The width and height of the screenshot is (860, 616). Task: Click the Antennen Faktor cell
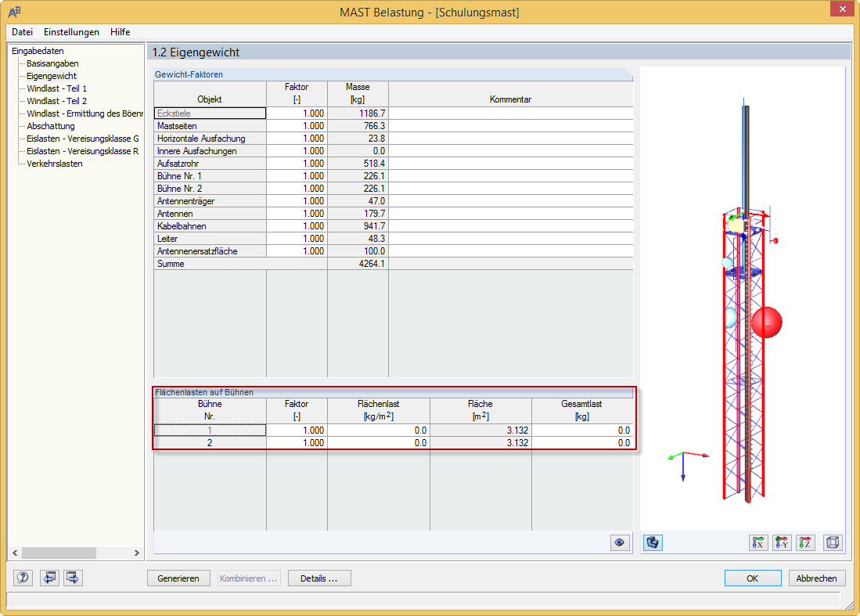(x=297, y=214)
